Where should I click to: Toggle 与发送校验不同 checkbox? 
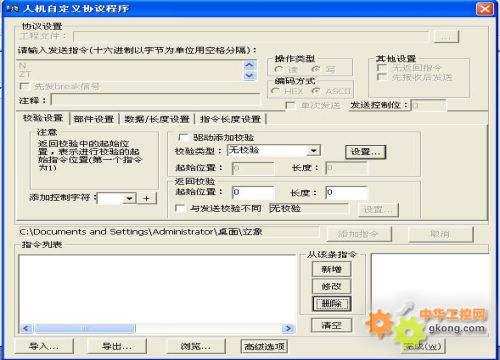click(x=180, y=208)
